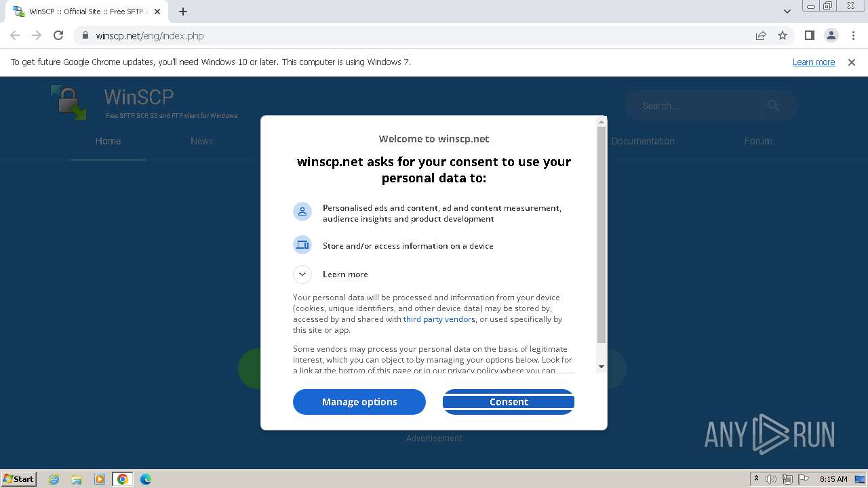Click the consent dialog scrollbar thumb
Screen dimensions: 868x488
pos(601,235)
